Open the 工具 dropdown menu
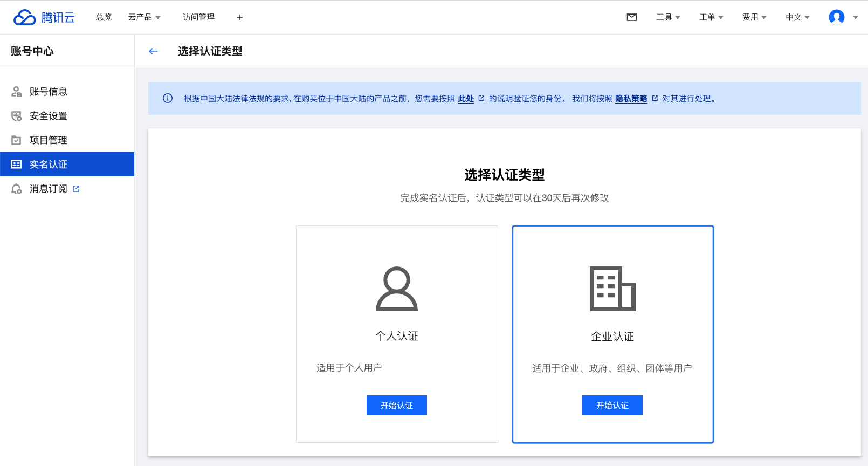Screen dimensions: 868x466 coord(668,17)
